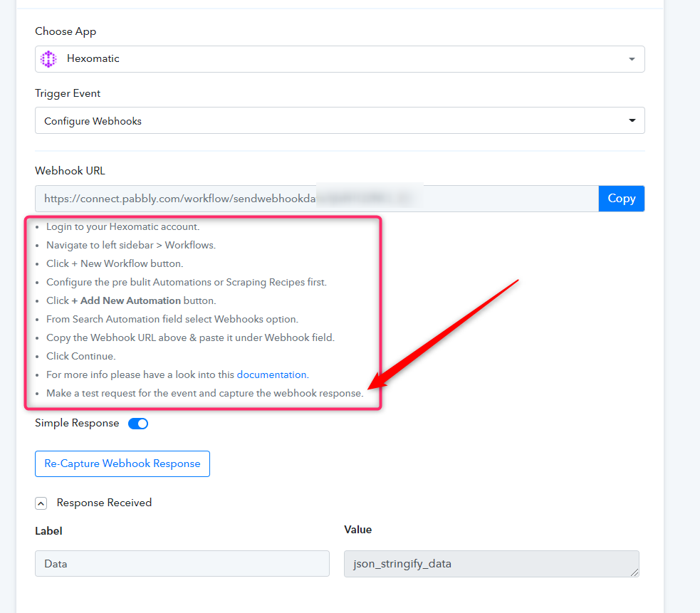Click '+ Add New Automation' instruction text
700x613 pixels.
(126, 300)
